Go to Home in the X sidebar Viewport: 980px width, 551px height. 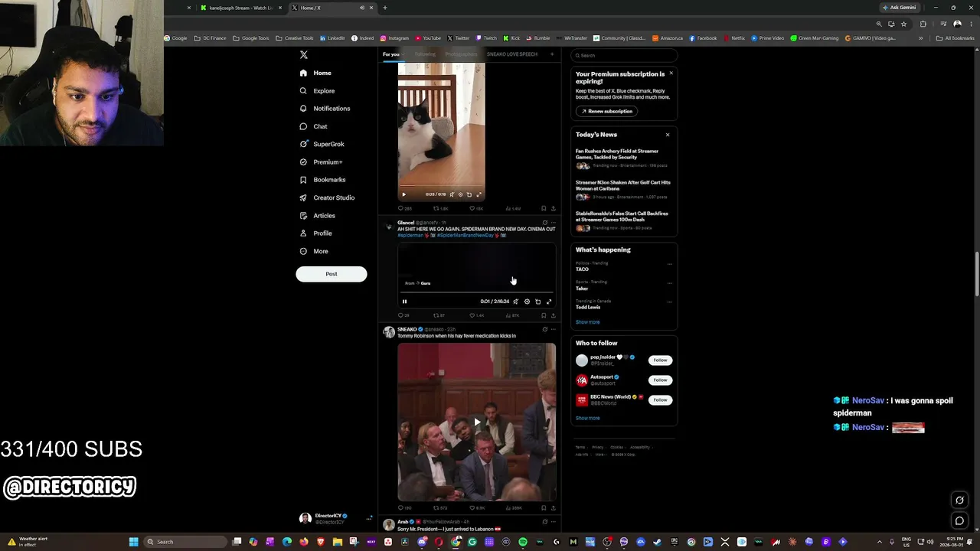(x=315, y=73)
